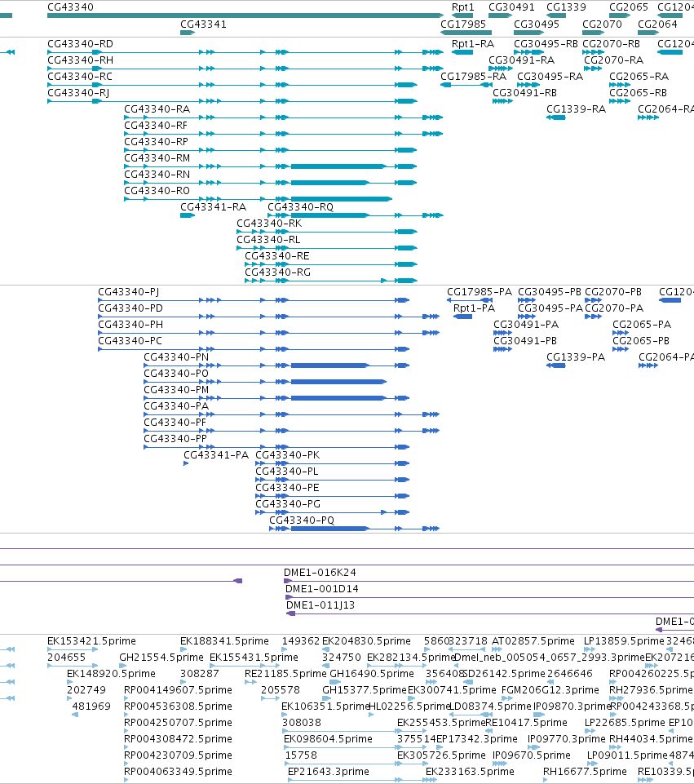Select protein label CG43340-PQ

(302, 520)
